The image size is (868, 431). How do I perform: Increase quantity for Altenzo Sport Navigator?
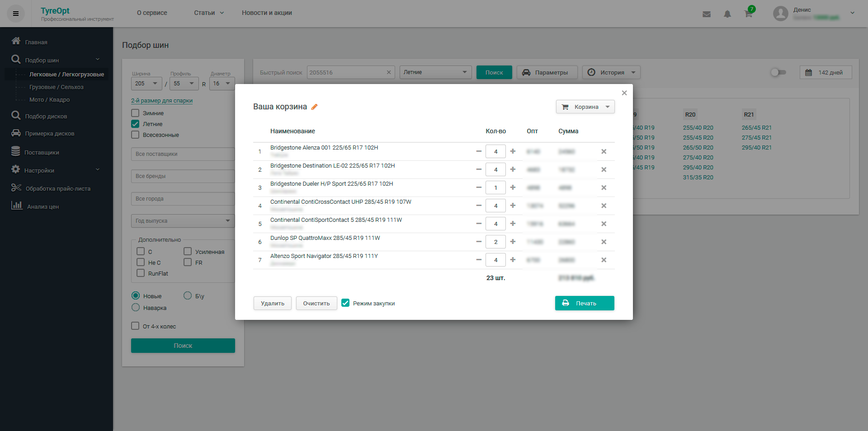point(513,260)
